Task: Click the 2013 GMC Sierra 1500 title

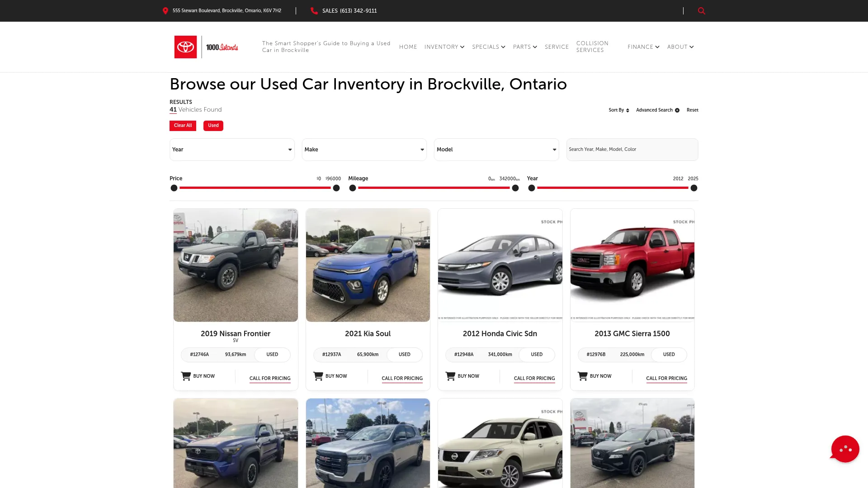Action: pyautogui.click(x=632, y=333)
